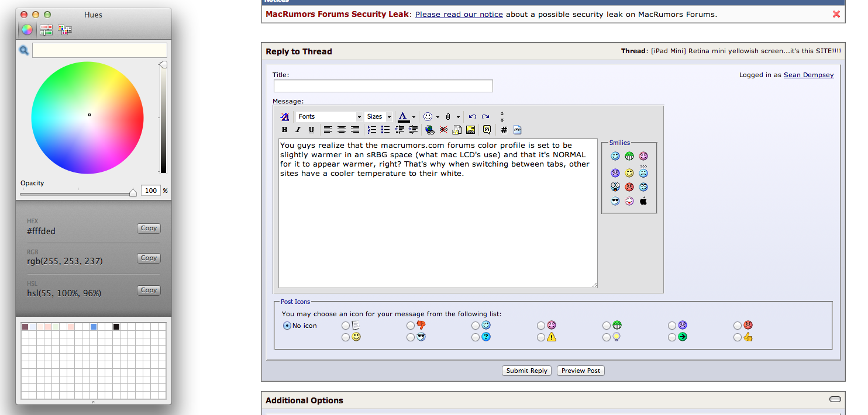Undo the last editor action
The image size is (868, 415).
point(473,116)
